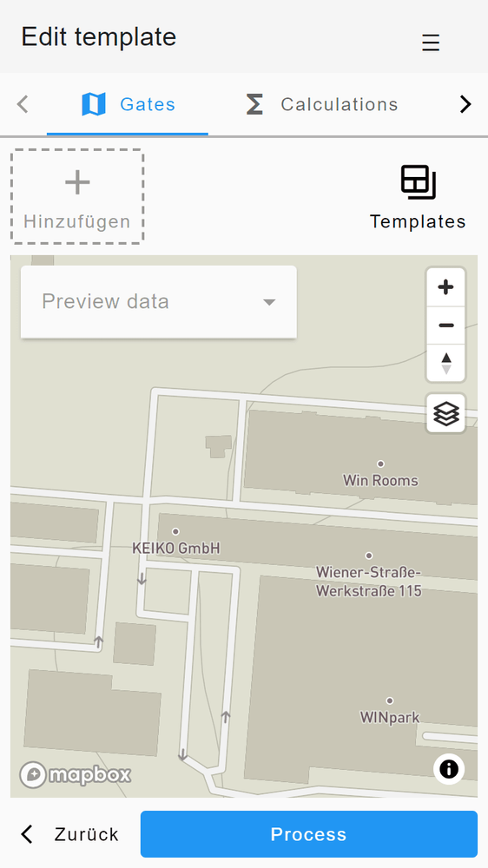Zoom out of the map

[x=445, y=325]
